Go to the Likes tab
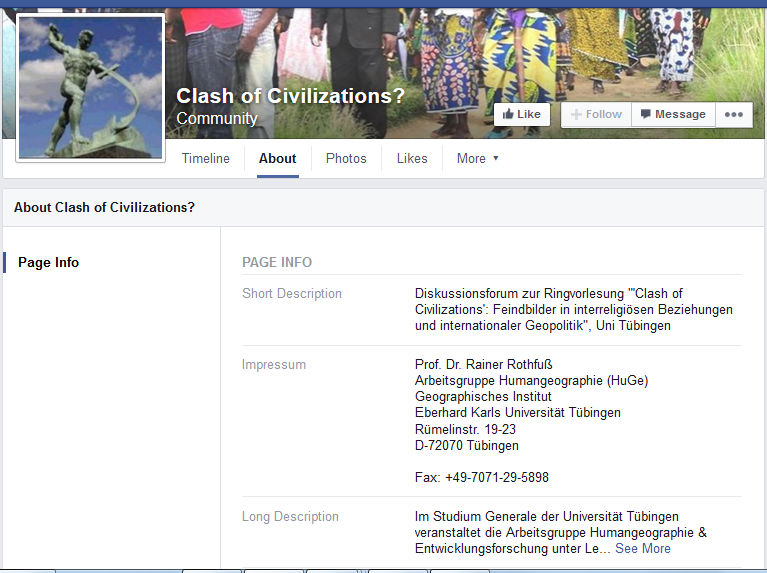767x573 pixels. click(412, 159)
